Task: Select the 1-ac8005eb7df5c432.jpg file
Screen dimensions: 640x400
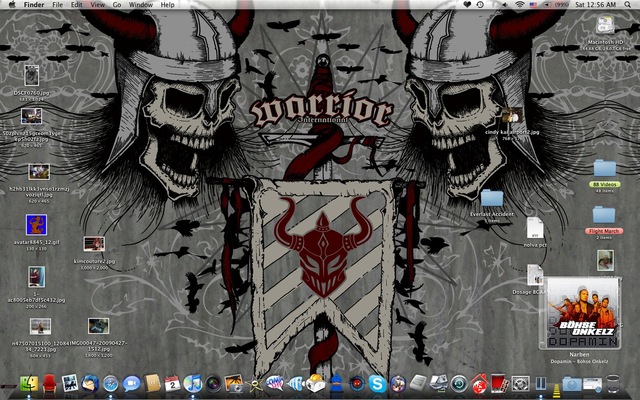Action: pyautogui.click(x=36, y=277)
